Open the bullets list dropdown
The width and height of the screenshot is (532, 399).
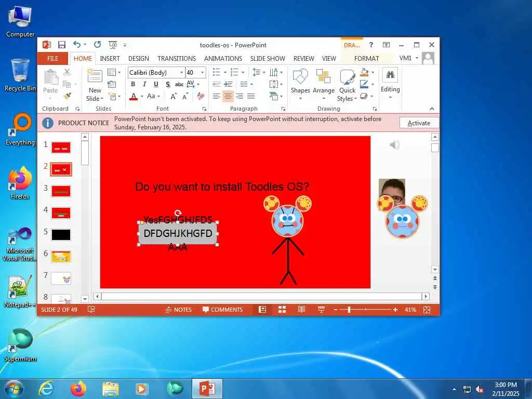tap(225, 73)
